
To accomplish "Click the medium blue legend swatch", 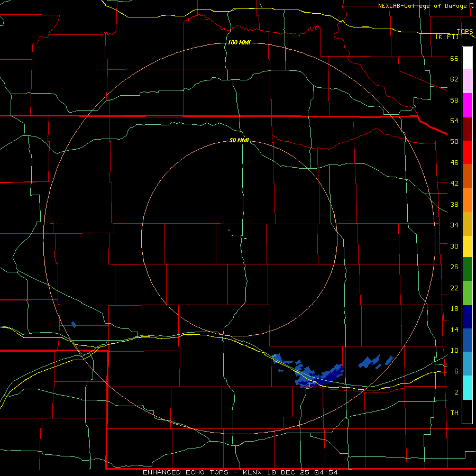I will (x=467, y=340).
